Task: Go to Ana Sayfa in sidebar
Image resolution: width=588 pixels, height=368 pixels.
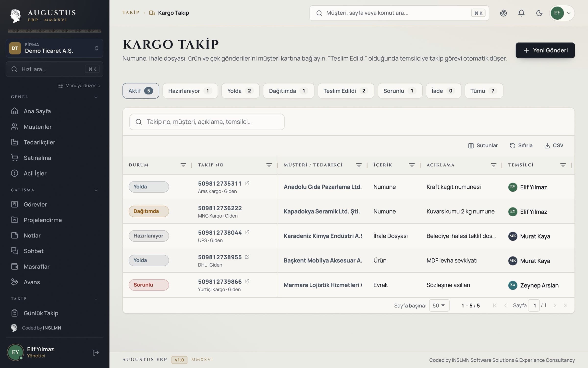Action: click(54, 111)
